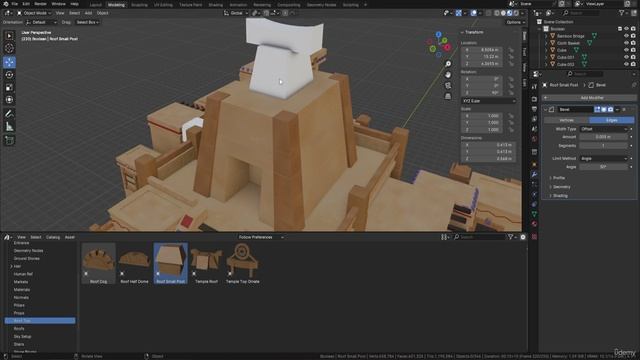Activate the Rotate tool
The image size is (640, 360).
pos(9,75)
